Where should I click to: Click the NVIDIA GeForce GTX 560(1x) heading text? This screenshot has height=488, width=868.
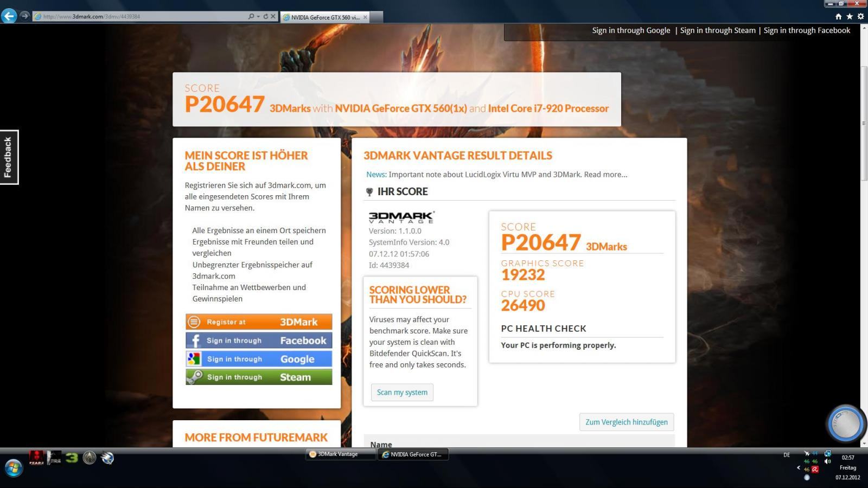[401, 108]
